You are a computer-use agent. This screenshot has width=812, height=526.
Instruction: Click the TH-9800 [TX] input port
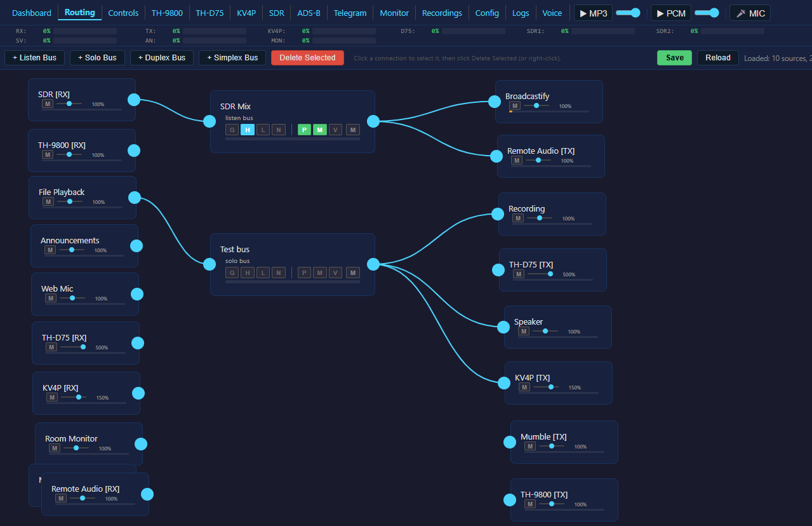pos(510,499)
